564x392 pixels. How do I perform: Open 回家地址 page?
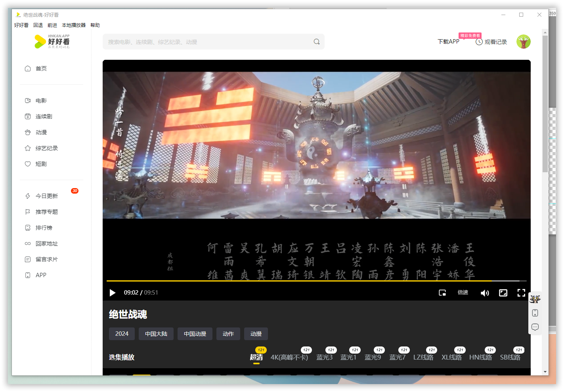click(x=47, y=244)
